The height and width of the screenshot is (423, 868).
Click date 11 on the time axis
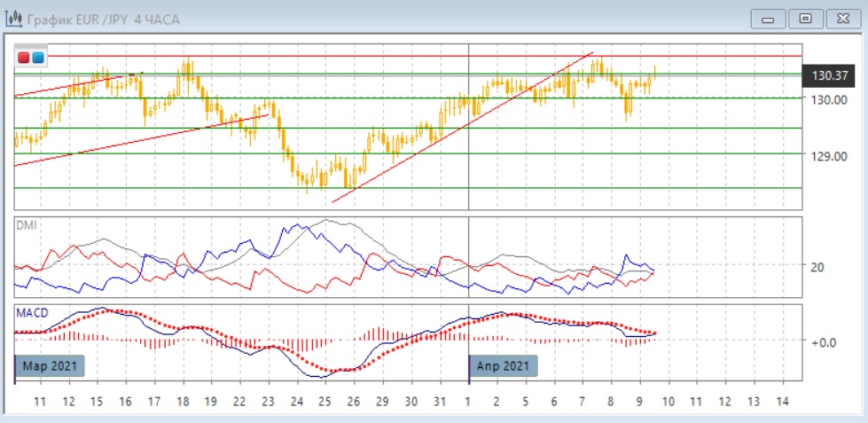(x=40, y=402)
